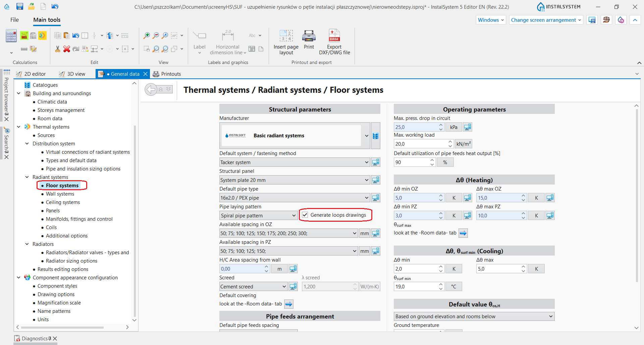Unpin the Diagnostics panel
This screenshot has width=644, height=345.
pyautogui.click(x=50, y=339)
